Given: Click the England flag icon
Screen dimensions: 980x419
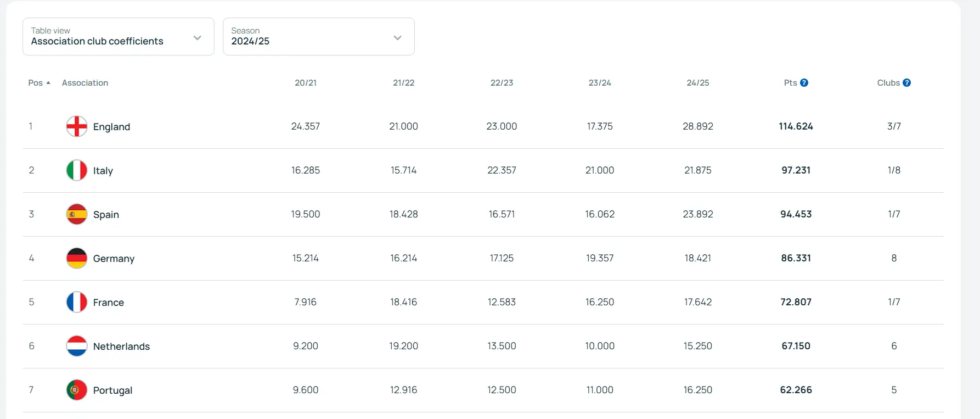Looking at the screenshot, I should [77, 126].
